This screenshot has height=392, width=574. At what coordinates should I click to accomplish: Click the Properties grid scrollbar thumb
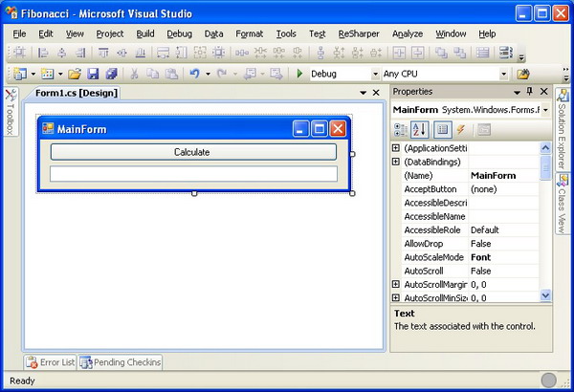click(x=545, y=168)
